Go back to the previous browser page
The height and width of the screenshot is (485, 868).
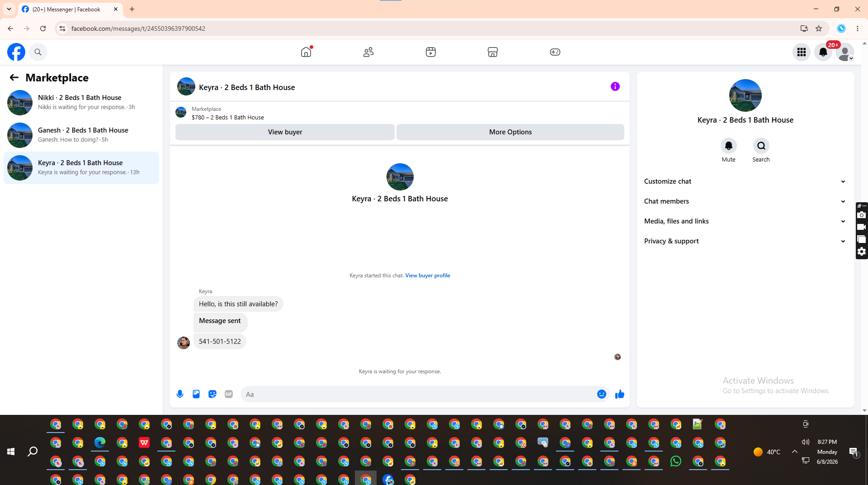click(x=10, y=29)
